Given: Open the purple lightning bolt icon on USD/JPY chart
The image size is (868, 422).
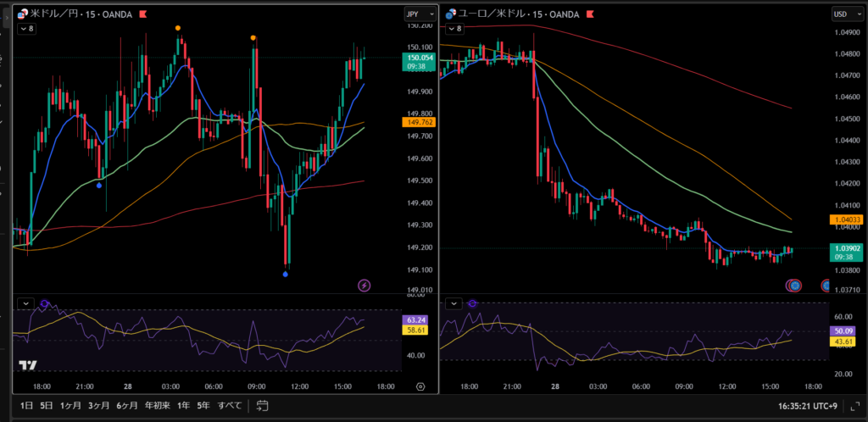Looking at the screenshot, I should [364, 286].
